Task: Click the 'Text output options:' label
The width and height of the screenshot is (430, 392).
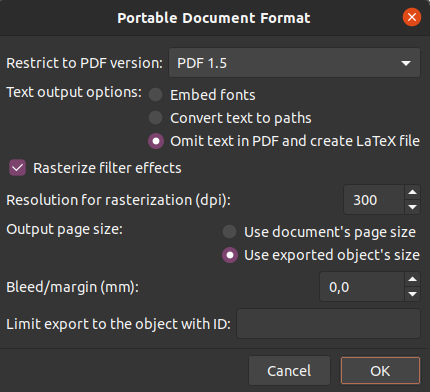Action: (74, 92)
